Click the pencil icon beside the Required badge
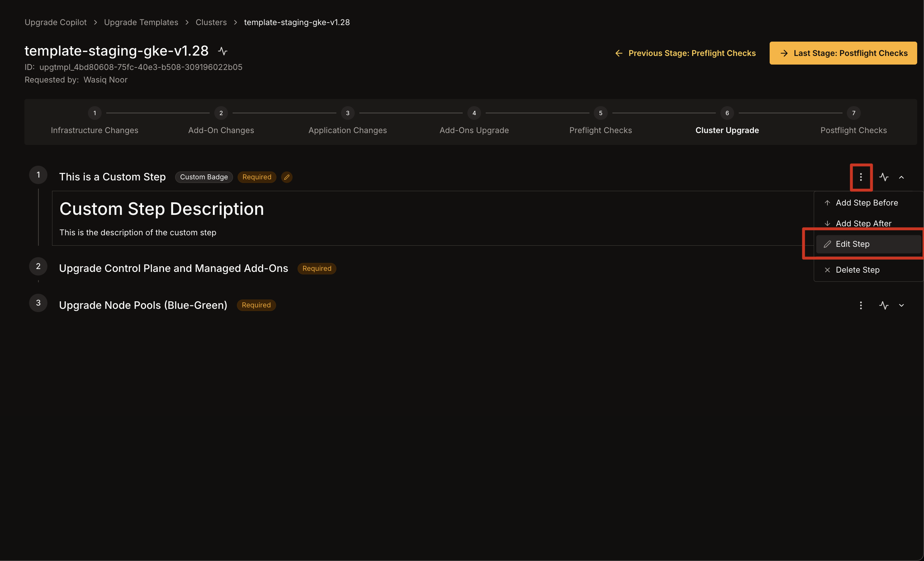 tap(286, 177)
